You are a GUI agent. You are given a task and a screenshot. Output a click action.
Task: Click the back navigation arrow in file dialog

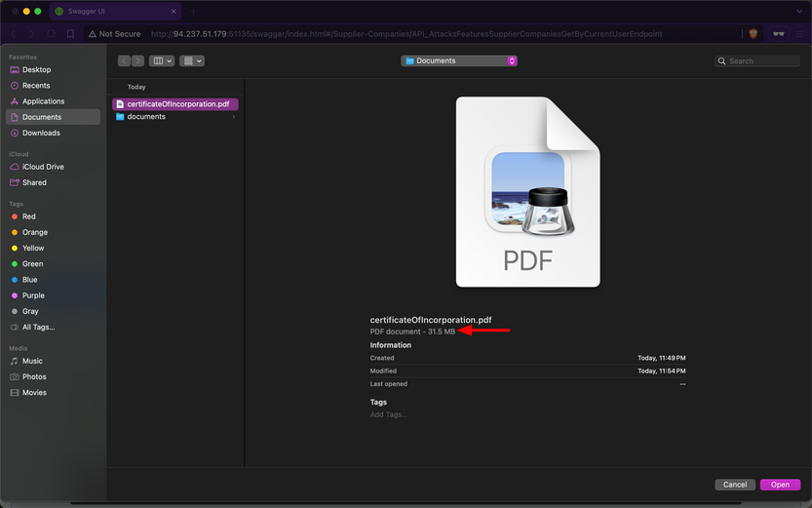[124, 60]
